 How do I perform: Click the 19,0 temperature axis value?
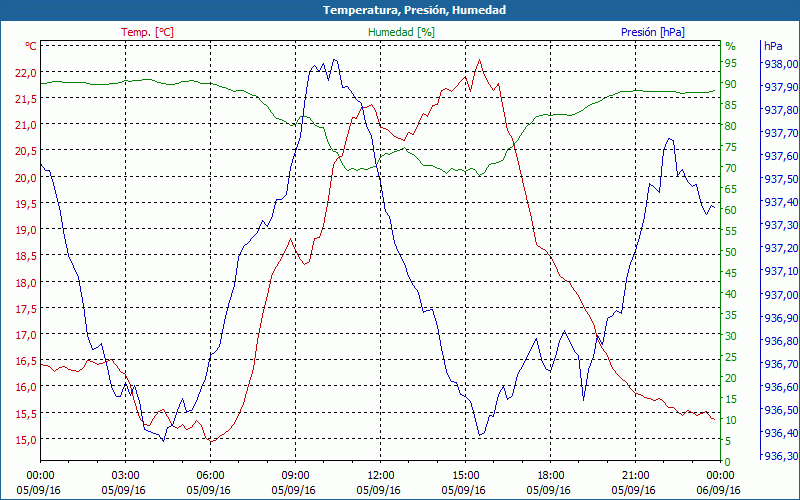click(26, 230)
